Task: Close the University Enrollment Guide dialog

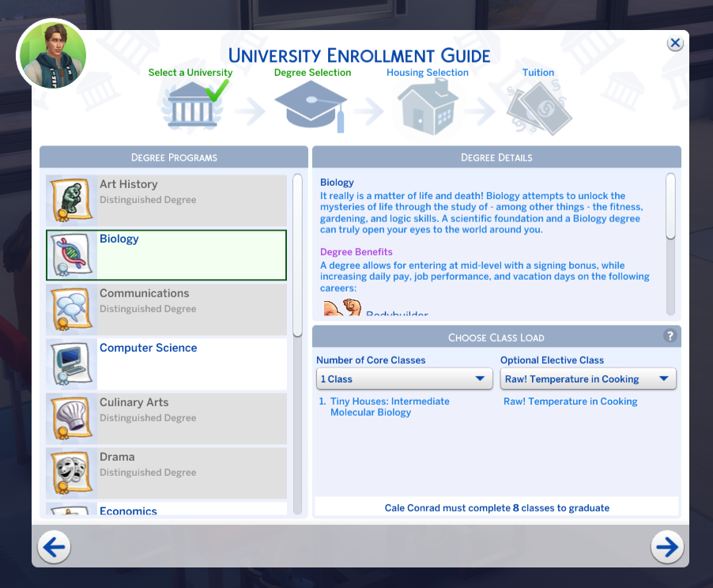Action: coord(675,43)
